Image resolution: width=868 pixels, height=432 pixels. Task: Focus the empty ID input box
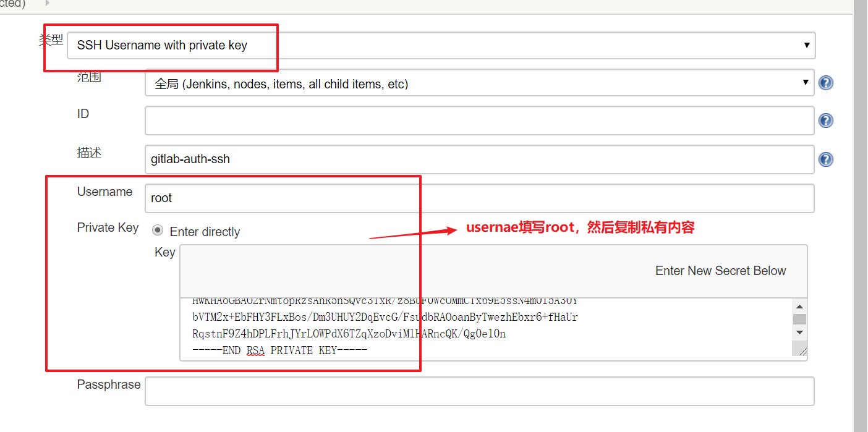[x=479, y=121]
